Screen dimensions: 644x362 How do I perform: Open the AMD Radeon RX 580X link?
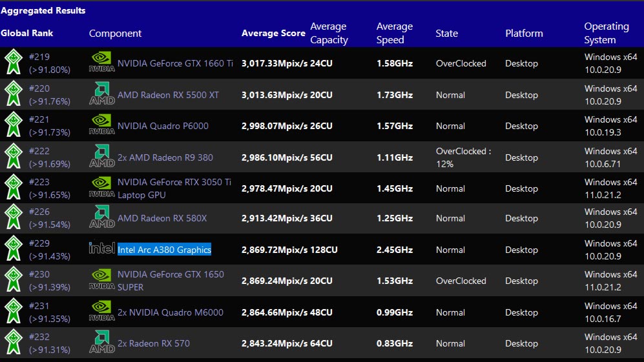coord(162,218)
